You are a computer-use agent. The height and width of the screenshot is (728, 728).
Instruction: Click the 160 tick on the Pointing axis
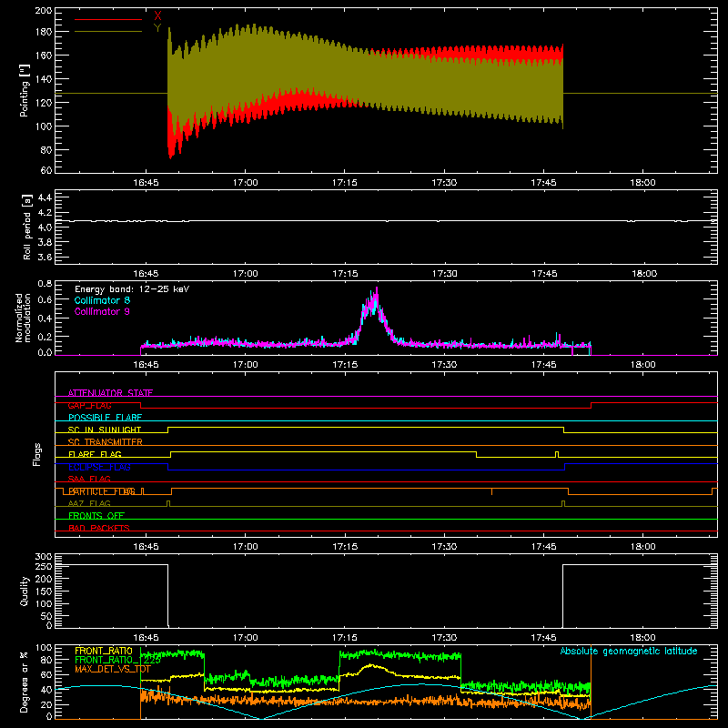click(x=44, y=56)
